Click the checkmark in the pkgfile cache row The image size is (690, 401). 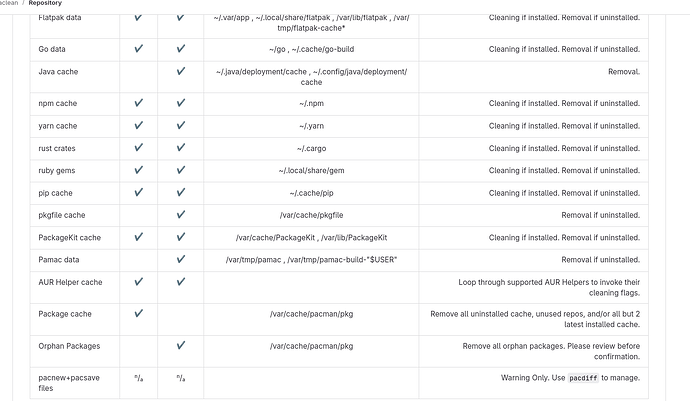(x=180, y=215)
